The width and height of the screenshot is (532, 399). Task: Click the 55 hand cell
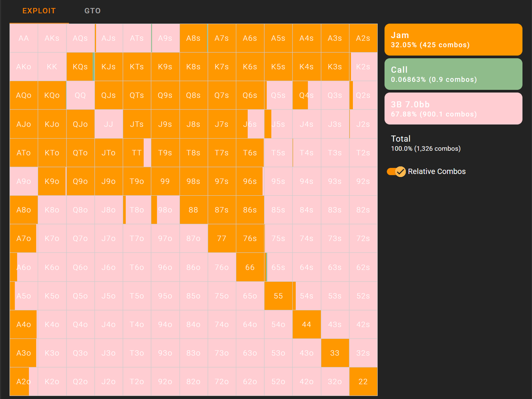click(x=278, y=296)
